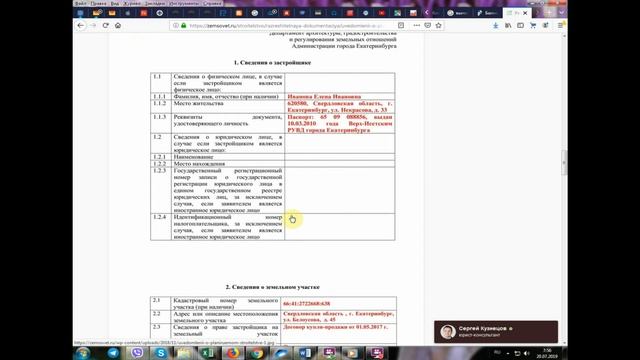The width and height of the screenshot is (640, 360).
Task: Click the Наименование row label
Action: 193,157
